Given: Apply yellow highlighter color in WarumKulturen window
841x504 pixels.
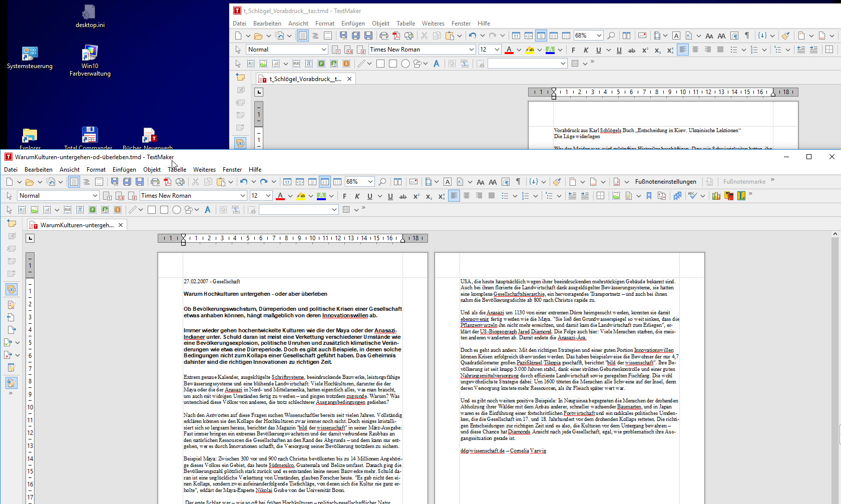Looking at the screenshot, I should point(301,196).
